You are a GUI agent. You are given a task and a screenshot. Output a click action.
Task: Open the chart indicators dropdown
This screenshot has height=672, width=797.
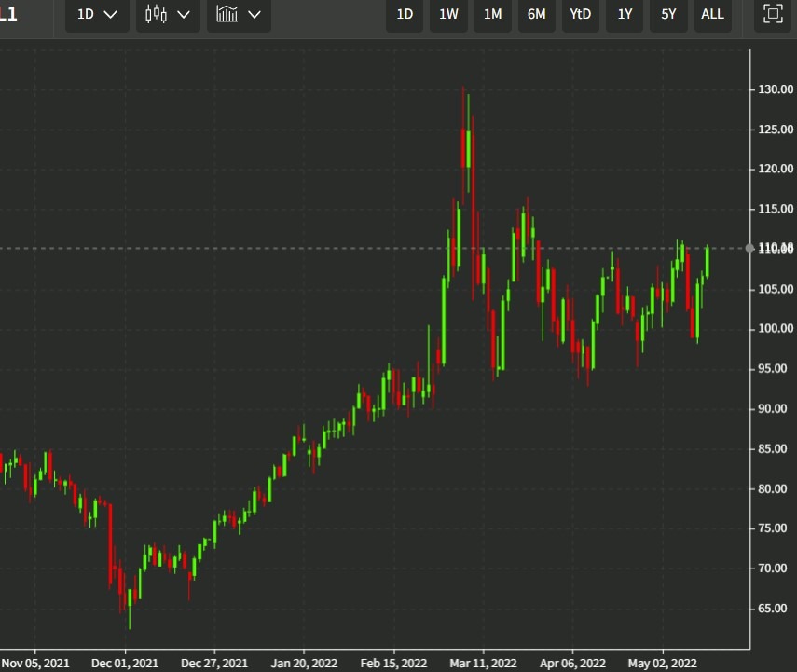point(239,14)
